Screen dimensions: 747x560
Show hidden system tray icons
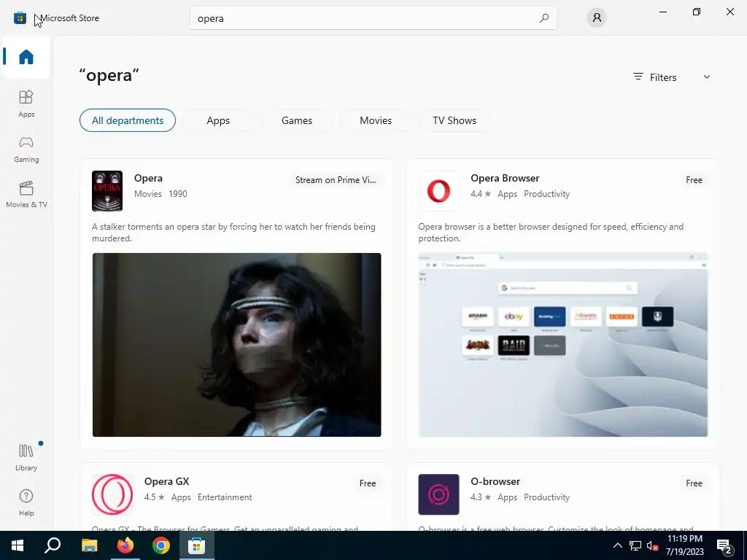point(617,545)
